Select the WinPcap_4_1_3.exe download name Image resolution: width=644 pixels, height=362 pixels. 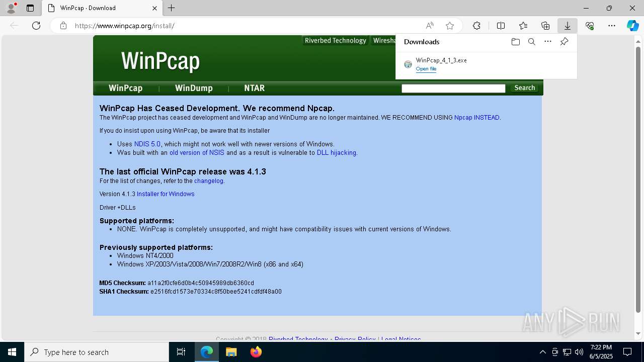click(x=441, y=60)
